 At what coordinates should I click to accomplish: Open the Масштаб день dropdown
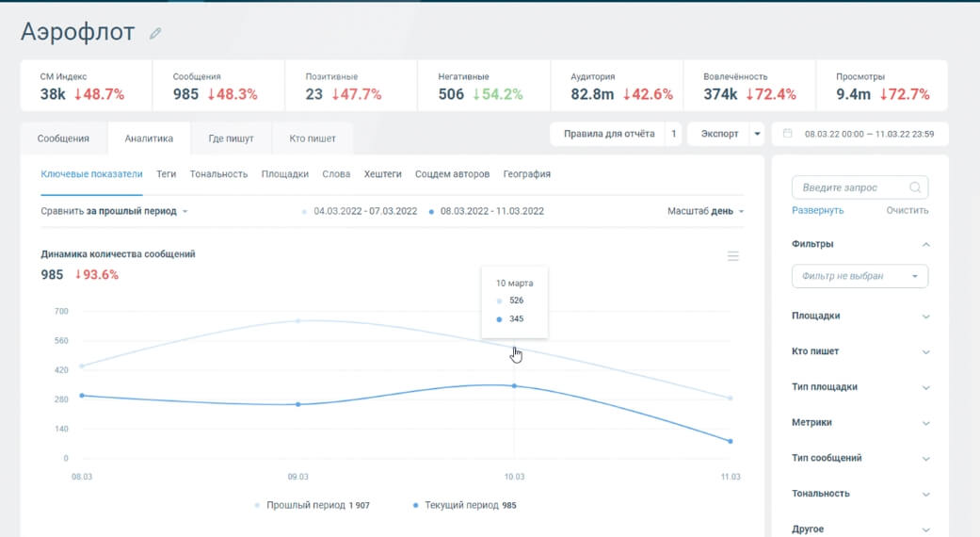pyautogui.click(x=705, y=211)
